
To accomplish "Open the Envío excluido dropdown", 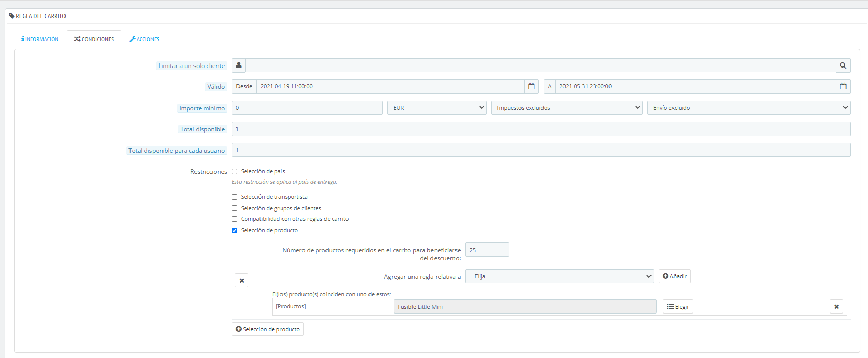I will pos(749,108).
